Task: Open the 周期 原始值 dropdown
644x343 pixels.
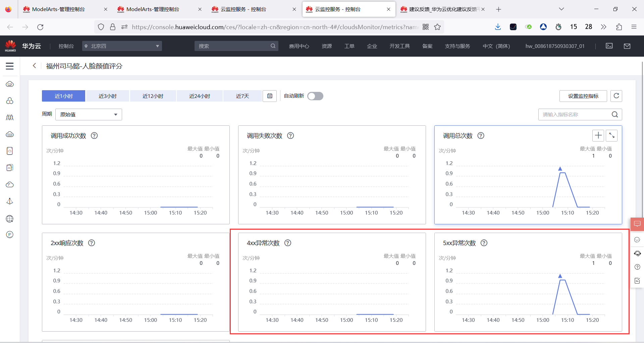Action: point(89,114)
